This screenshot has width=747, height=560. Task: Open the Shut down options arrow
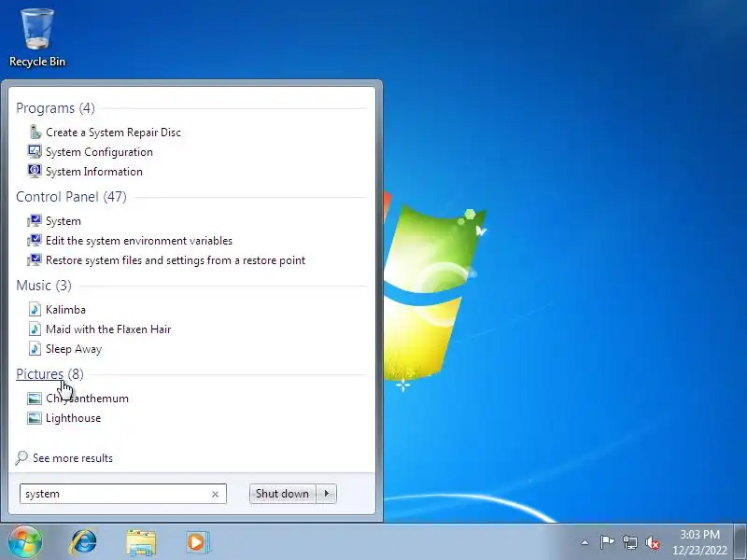point(327,494)
